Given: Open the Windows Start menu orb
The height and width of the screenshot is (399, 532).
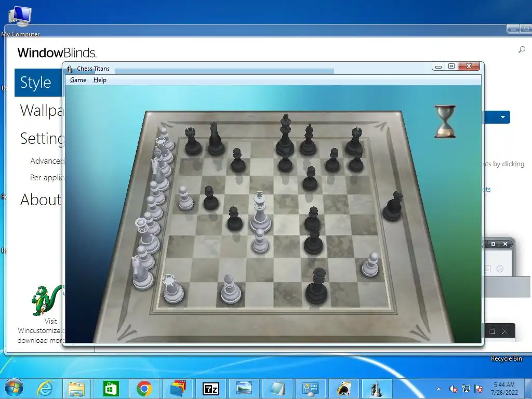Looking at the screenshot, I should 14,388.
